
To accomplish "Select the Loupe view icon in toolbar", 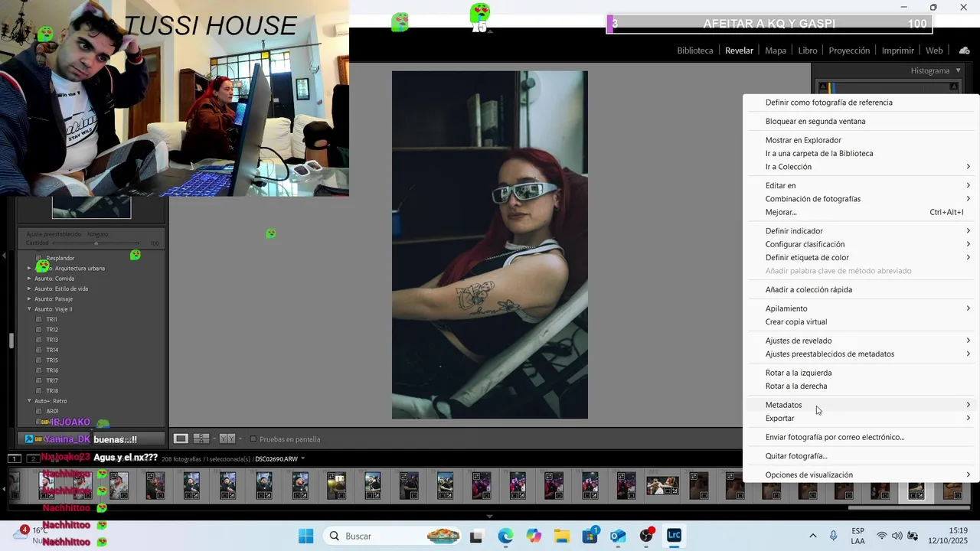I will click(181, 439).
